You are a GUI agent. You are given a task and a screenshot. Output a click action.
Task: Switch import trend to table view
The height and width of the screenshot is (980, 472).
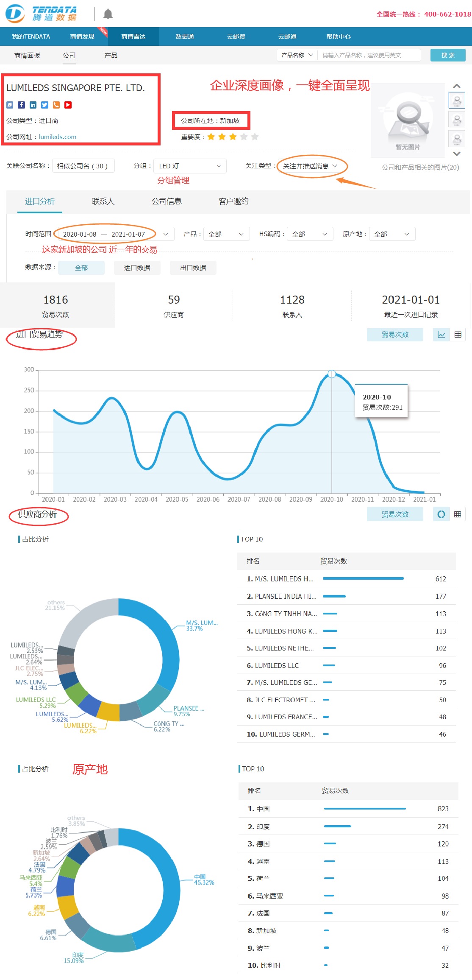pos(458,335)
